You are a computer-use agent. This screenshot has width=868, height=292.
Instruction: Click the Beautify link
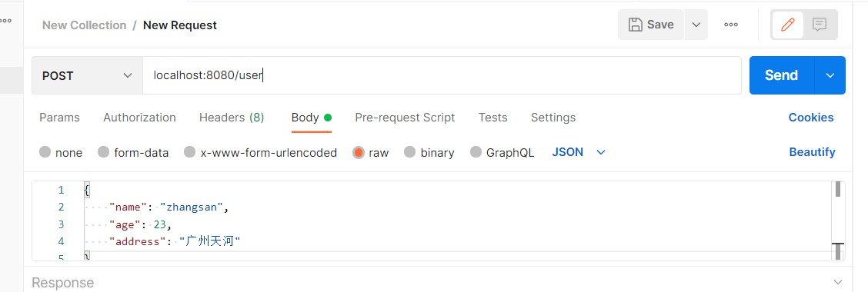click(812, 152)
